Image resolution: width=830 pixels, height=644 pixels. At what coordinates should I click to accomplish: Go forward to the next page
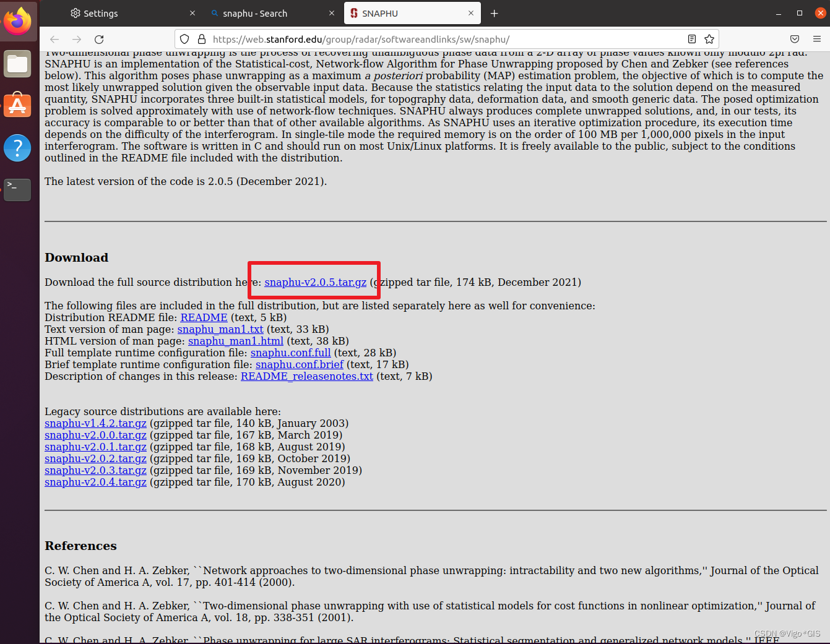pyautogui.click(x=77, y=39)
